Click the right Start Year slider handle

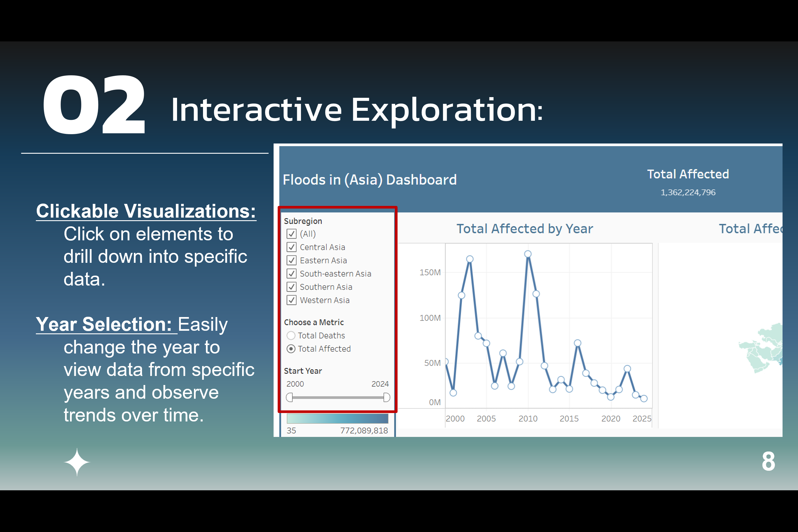coord(386,397)
